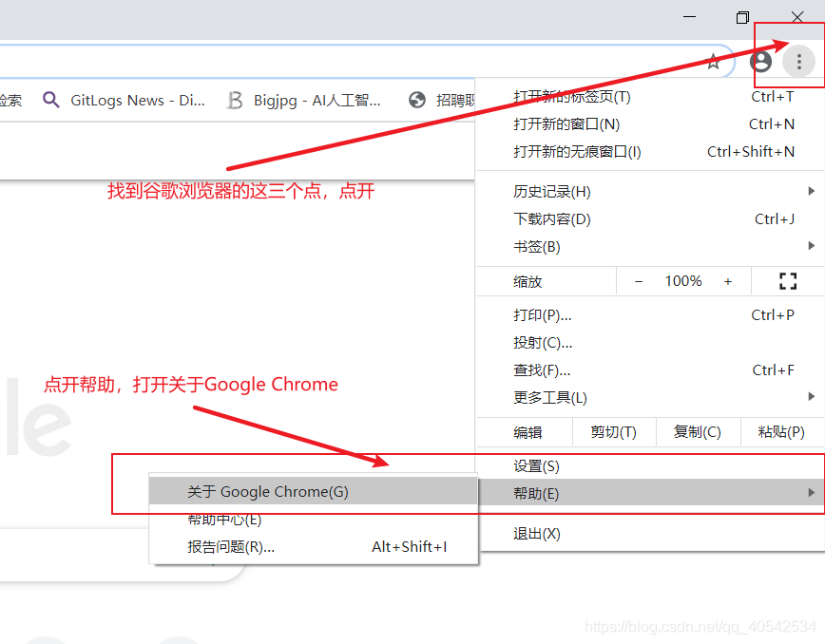The image size is (825, 644).
Task: Click 复制(C) in the edit row
Action: [x=698, y=432]
